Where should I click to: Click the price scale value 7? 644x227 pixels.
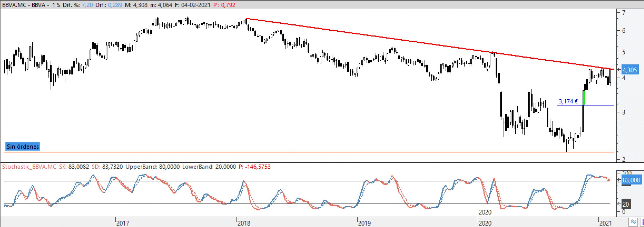[624, 13]
